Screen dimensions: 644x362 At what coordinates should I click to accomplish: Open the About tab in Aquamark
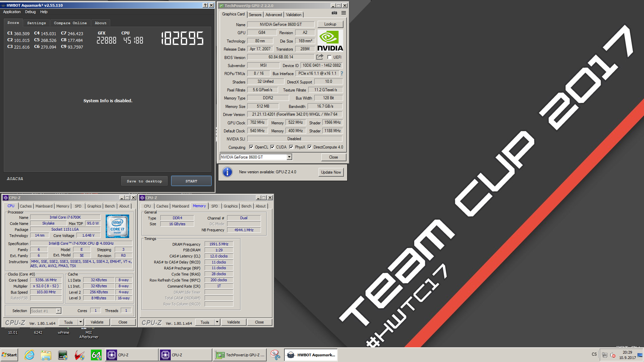(x=100, y=23)
